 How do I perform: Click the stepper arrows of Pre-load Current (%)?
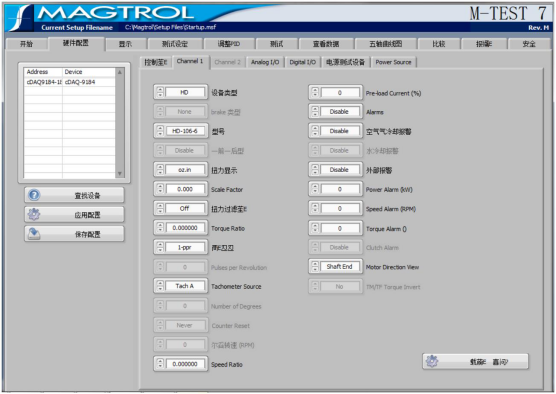(x=315, y=93)
